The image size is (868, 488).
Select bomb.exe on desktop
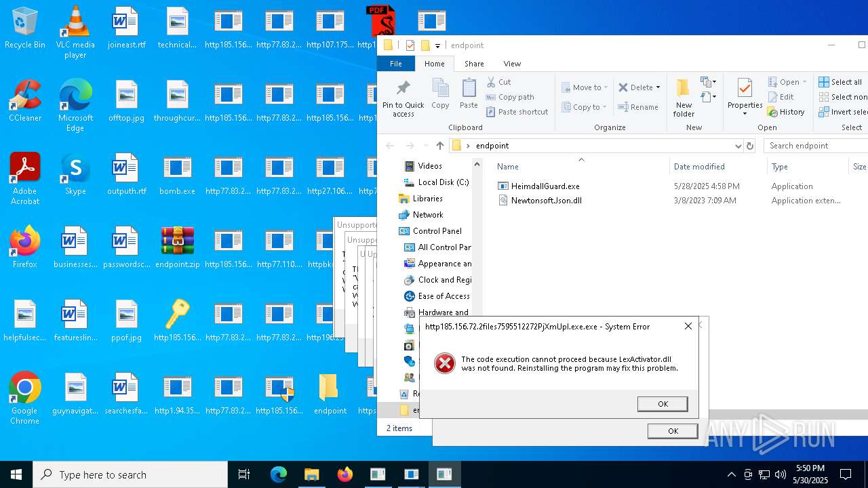click(x=178, y=174)
